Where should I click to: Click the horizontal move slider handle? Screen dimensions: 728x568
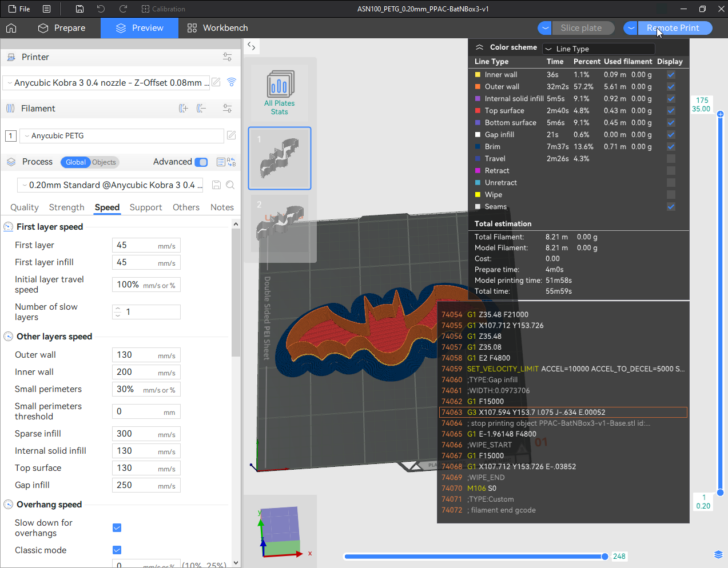(604, 556)
